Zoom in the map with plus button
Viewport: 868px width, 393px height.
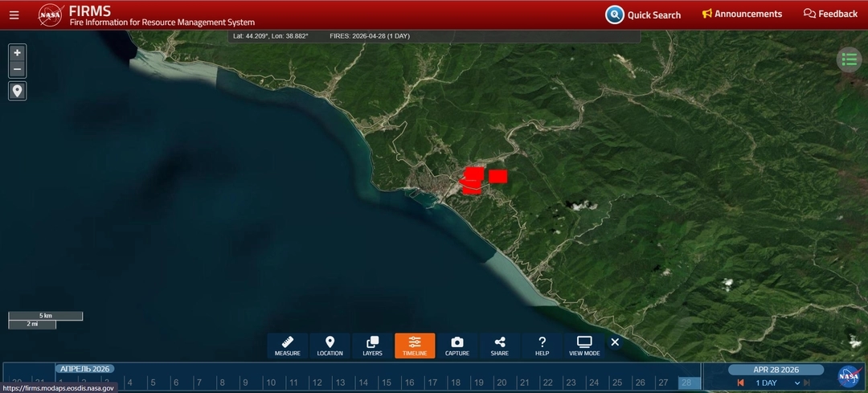click(18, 52)
